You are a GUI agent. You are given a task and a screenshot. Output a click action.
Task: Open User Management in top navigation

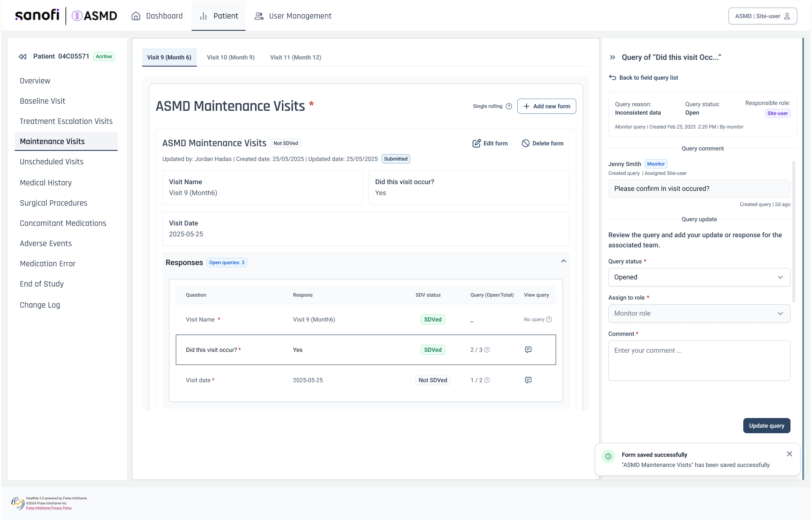pos(293,16)
